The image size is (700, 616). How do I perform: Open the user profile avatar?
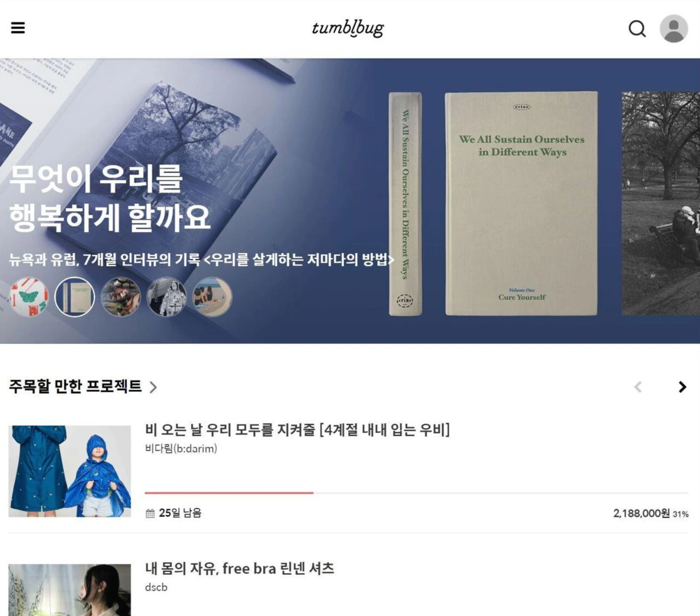click(674, 29)
